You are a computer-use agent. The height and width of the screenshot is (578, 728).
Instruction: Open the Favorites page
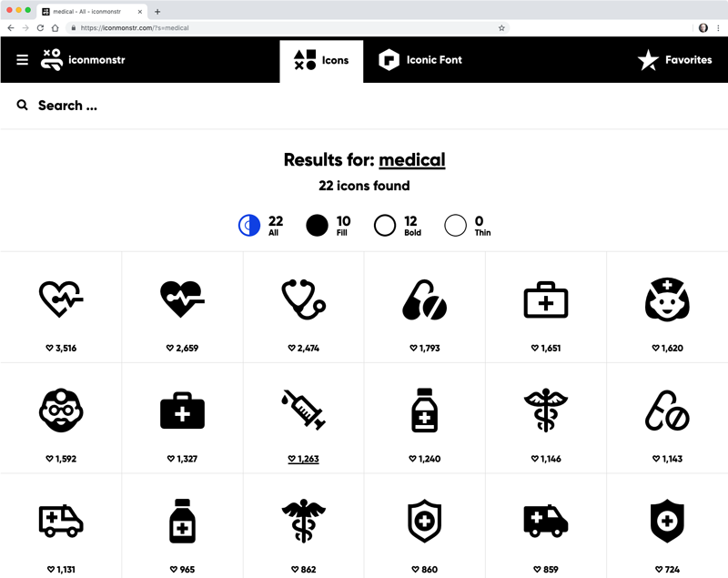pyautogui.click(x=674, y=60)
